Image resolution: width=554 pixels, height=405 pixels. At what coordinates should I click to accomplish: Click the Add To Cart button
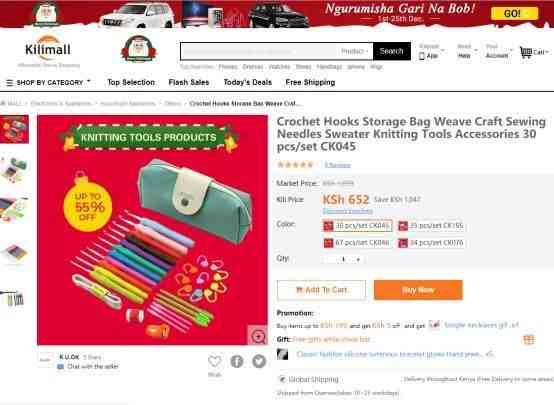point(321,290)
